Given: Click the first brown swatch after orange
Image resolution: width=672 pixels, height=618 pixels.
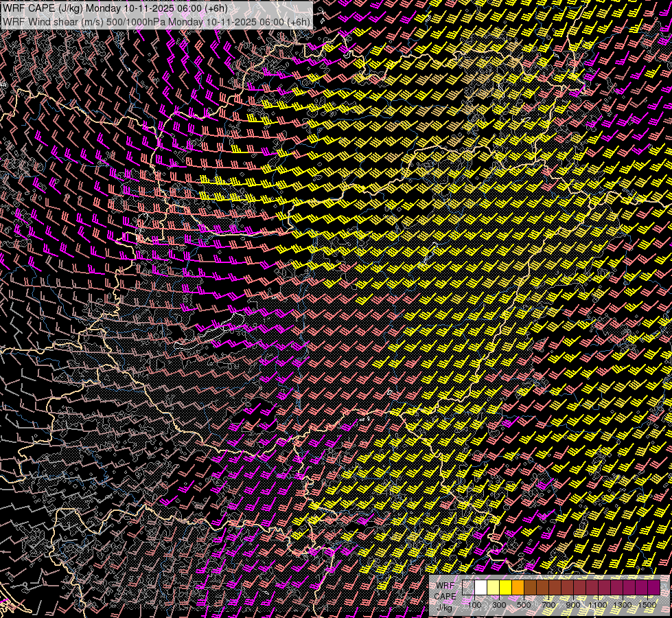Looking at the screenshot, I should click(x=530, y=588).
